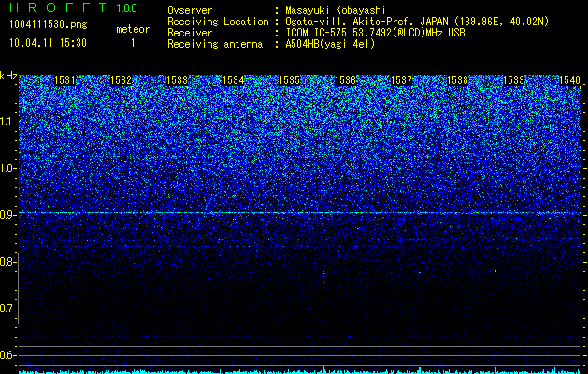Click the kHz axis unit label
The image size is (588, 374).
click(8, 76)
